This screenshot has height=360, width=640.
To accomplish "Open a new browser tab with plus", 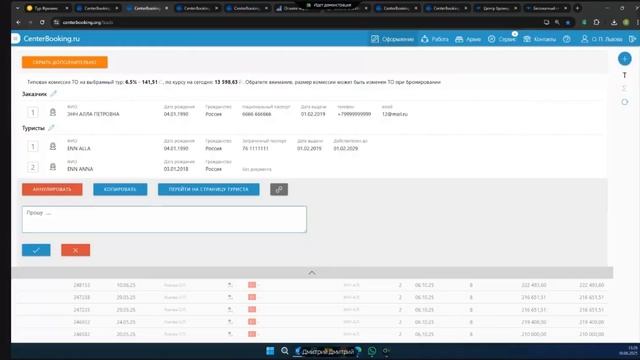I will [577, 8].
